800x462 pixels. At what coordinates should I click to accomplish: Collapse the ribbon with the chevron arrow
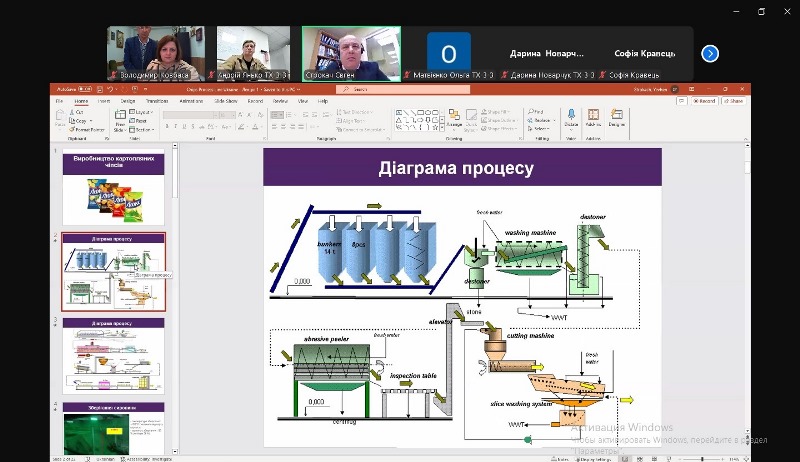(745, 139)
